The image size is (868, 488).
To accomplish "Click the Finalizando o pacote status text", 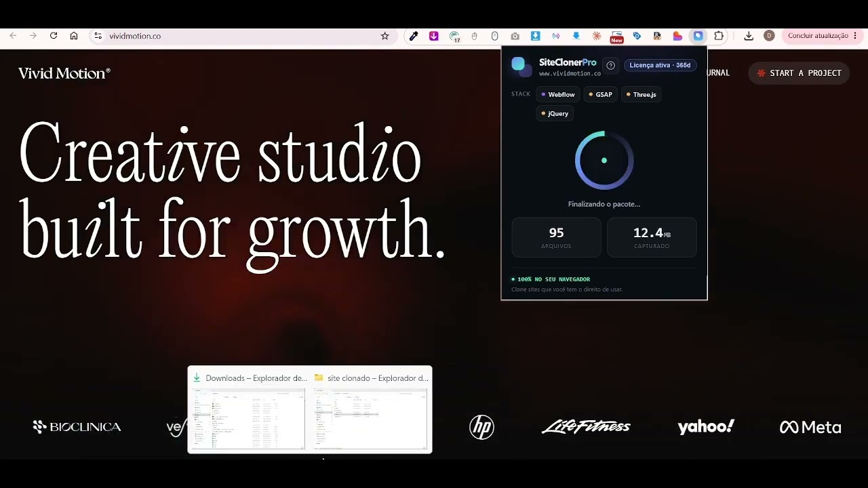I will [x=604, y=204].
